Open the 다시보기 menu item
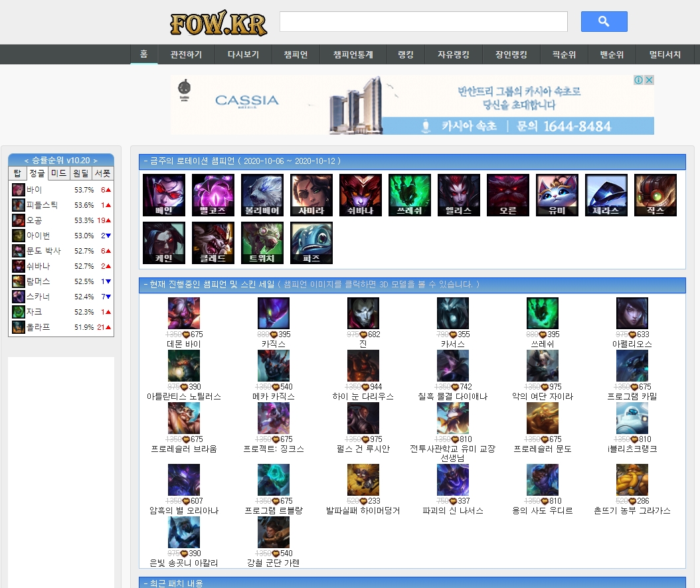The image size is (700, 588). pyautogui.click(x=243, y=54)
